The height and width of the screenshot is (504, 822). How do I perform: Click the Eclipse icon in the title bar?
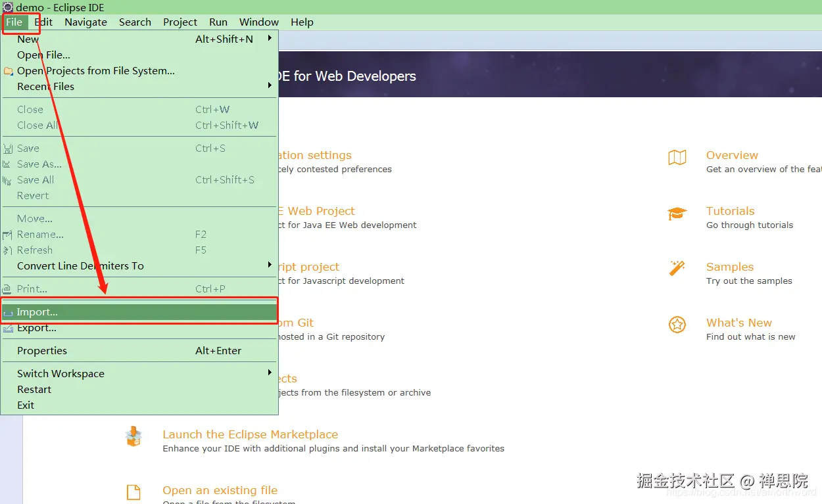[8, 7]
